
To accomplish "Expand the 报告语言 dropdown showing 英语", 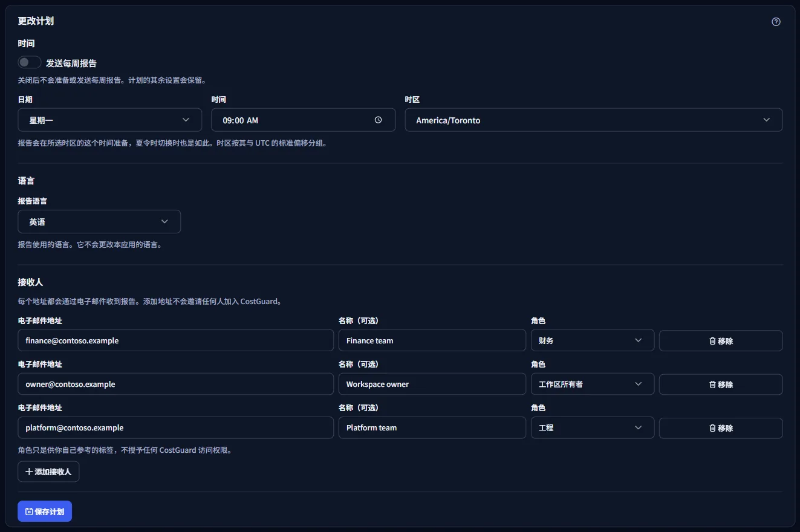I will pyautogui.click(x=99, y=221).
